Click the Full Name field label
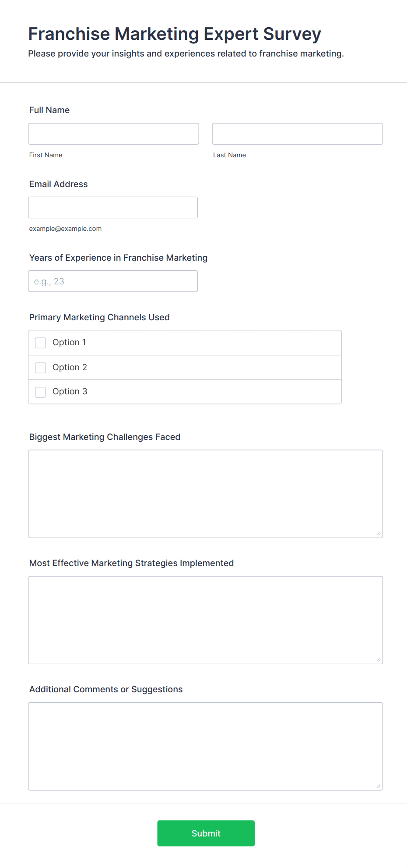407x868 pixels. [49, 110]
